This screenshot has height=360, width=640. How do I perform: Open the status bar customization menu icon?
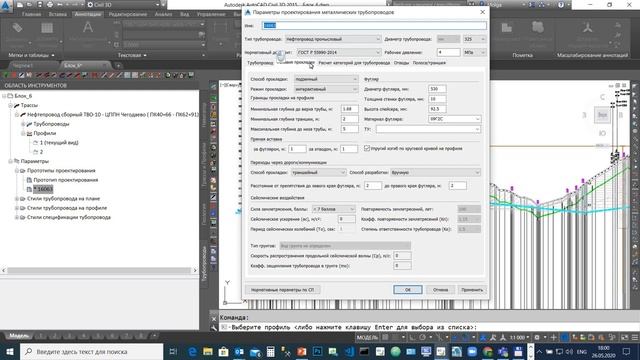click(635, 337)
